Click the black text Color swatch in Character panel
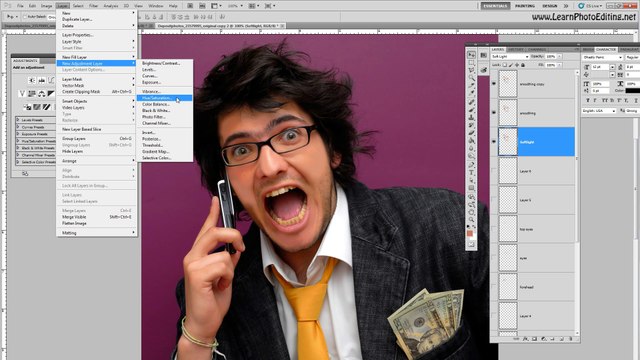The image size is (640, 360). pos(633,91)
